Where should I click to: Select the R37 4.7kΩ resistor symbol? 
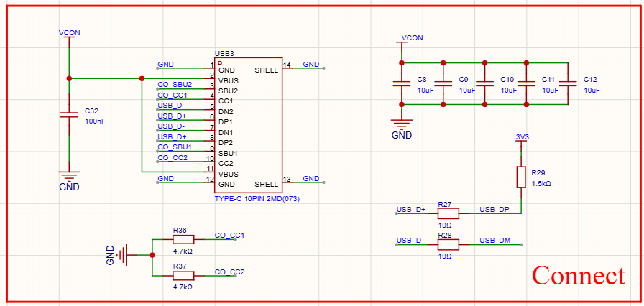click(x=183, y=276)
